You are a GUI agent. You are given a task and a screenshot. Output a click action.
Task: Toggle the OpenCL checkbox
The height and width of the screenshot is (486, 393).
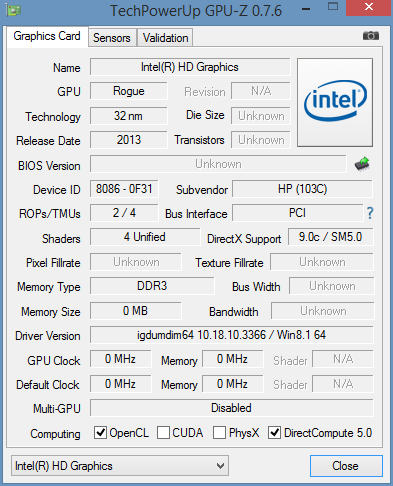(100, 433)
